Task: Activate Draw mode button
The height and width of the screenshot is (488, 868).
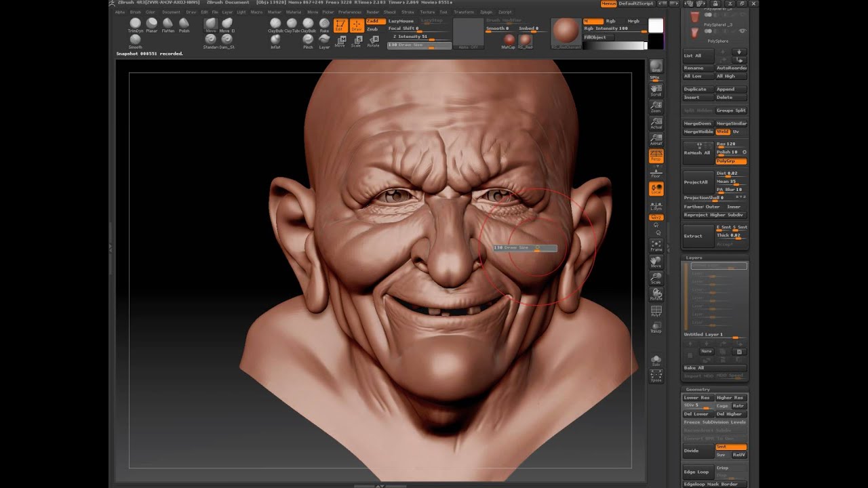Action: 356,25
